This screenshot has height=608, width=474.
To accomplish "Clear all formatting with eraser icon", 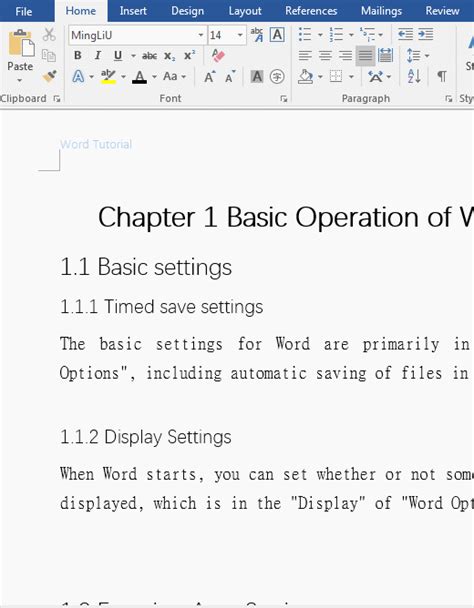I will (219, 56).
